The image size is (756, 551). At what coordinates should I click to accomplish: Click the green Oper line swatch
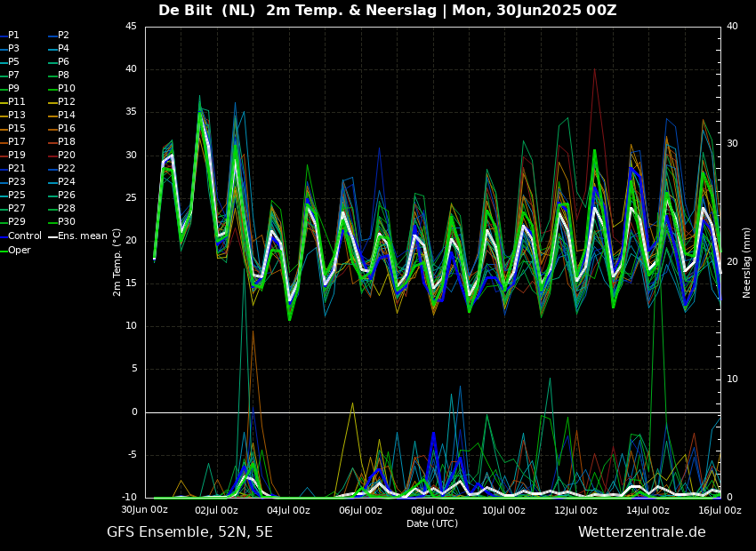4,251
